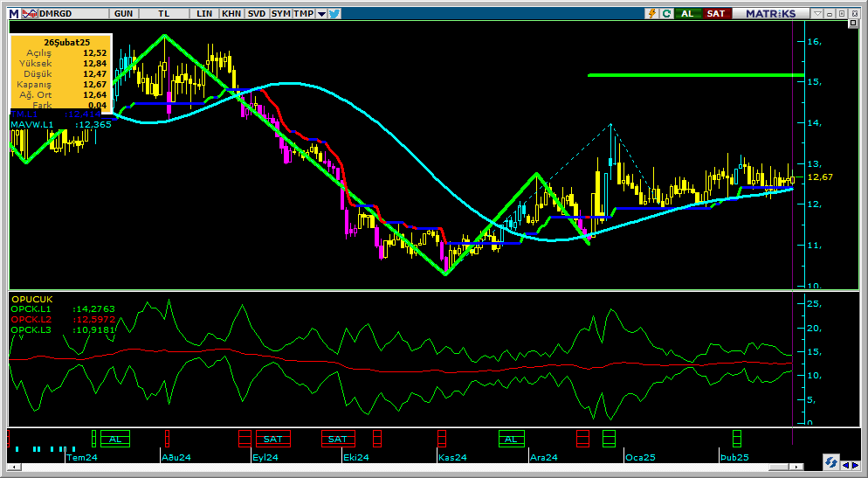
Task: Click the red signal box near Aðu24
Action: pyautogui.click(x=167, y=439)
